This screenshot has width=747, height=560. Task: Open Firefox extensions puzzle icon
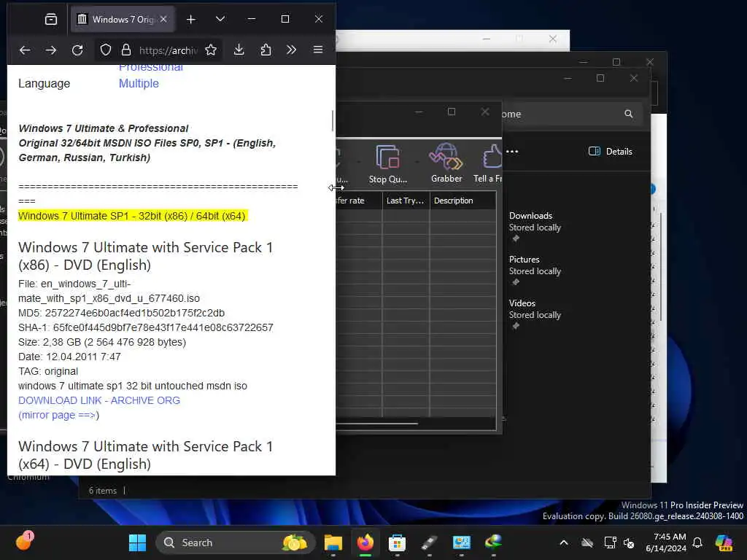click(266, 50)
